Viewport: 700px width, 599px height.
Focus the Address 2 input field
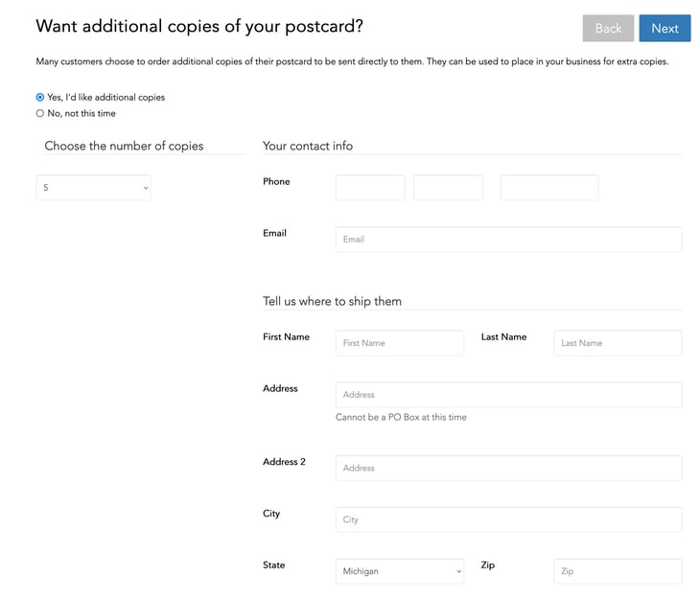pos(508,469)
